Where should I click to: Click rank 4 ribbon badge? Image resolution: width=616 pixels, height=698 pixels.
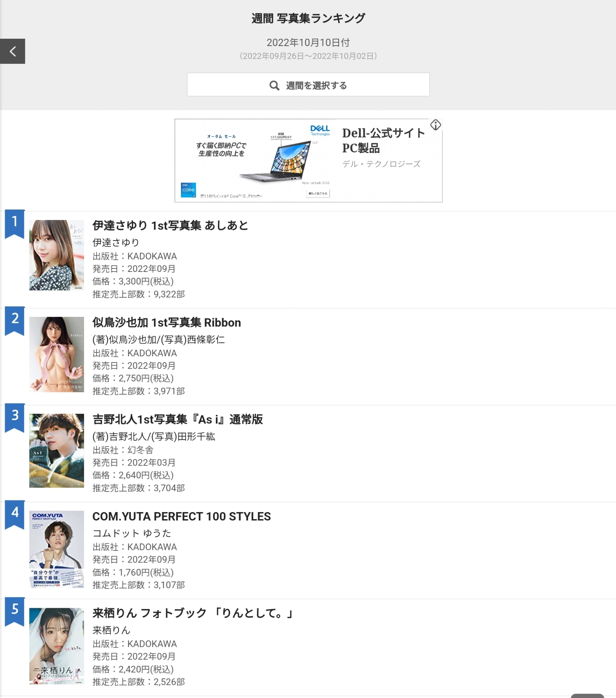(15, 515)
